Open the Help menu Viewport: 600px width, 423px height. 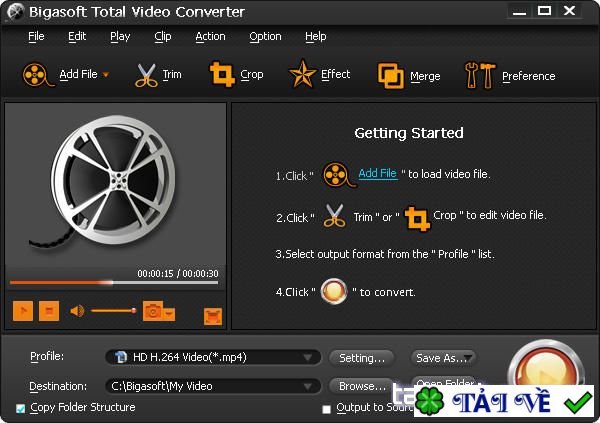click(316, 36)
